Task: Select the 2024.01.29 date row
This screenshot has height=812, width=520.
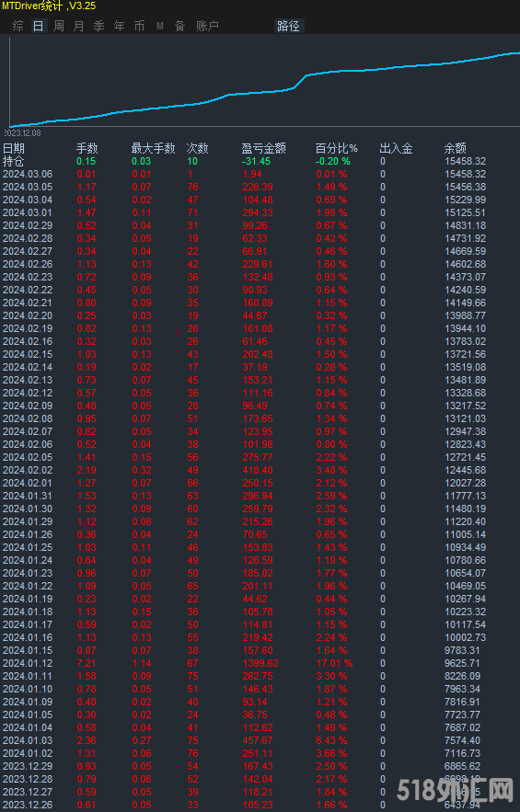Action: 28,521
